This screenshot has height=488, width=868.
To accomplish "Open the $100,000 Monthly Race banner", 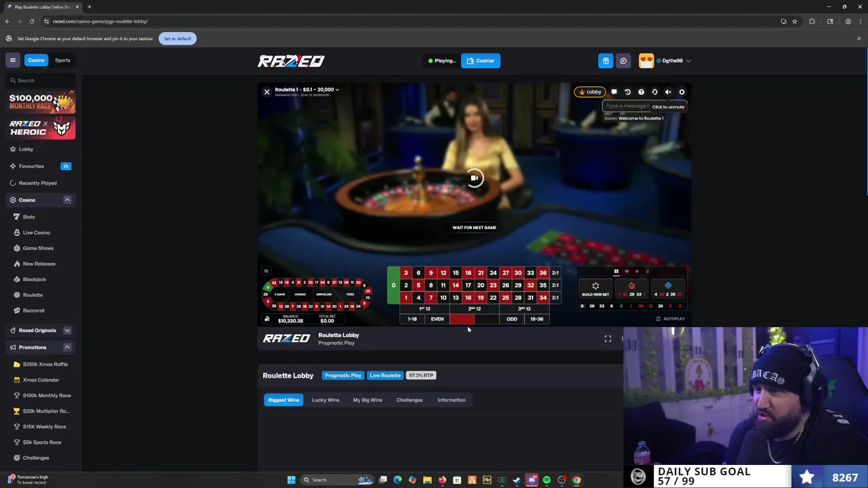I will click(x=42, y=102).
